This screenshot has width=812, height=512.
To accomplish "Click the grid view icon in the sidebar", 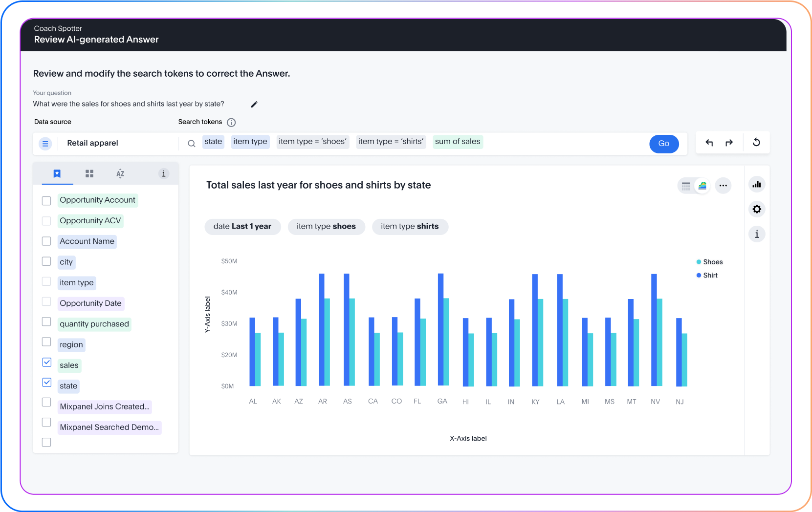I will click(89, 173).
